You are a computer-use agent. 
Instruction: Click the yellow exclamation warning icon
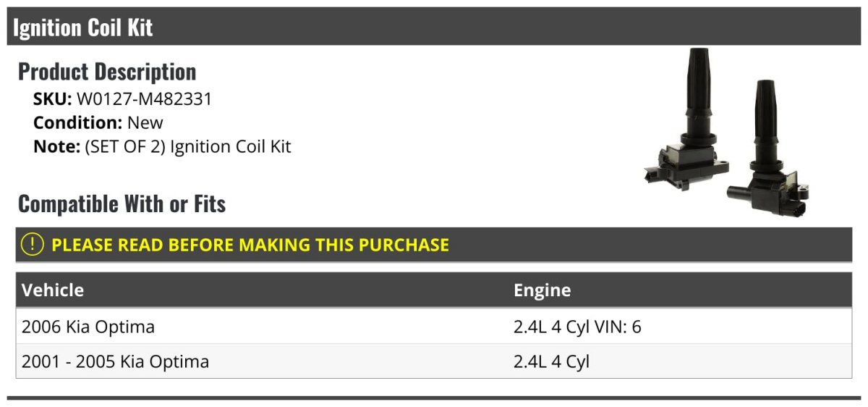click(33, 245)
